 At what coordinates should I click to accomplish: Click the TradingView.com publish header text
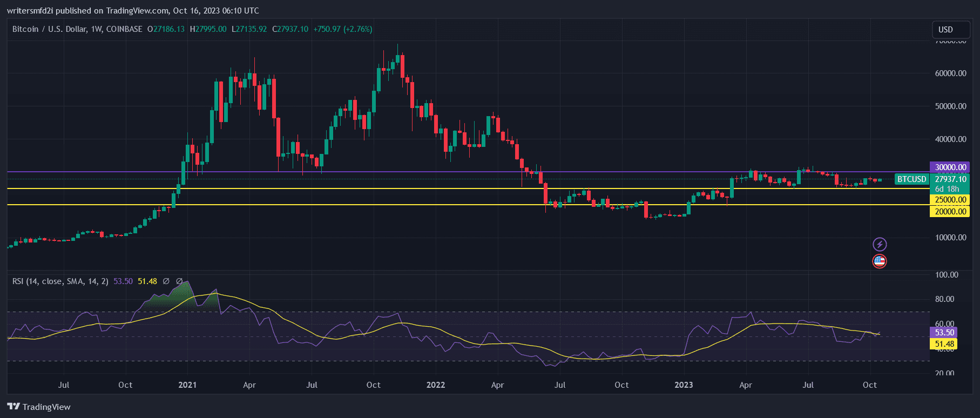click(133, 11)
